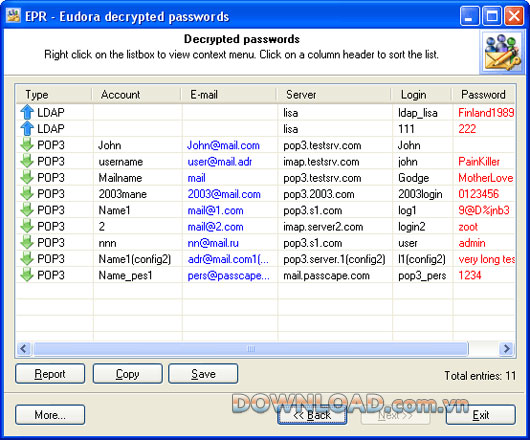Select the server pop3.server.1(config2)

[334, 259]
